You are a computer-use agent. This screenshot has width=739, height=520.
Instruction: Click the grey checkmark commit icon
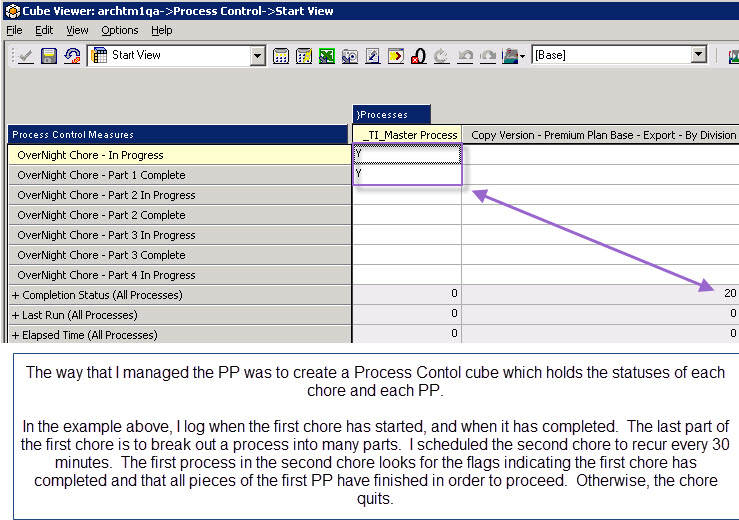coord(25,56)
